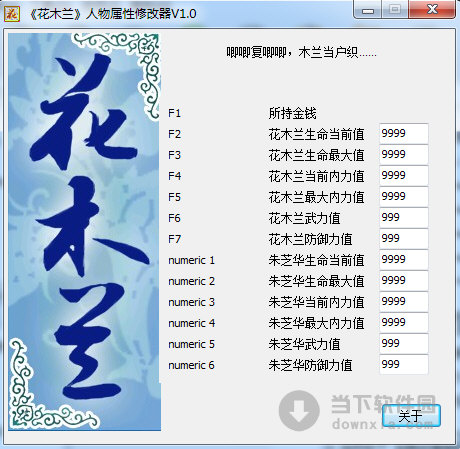Select the 朱芝华当前内力值 input field

[404, 302]
